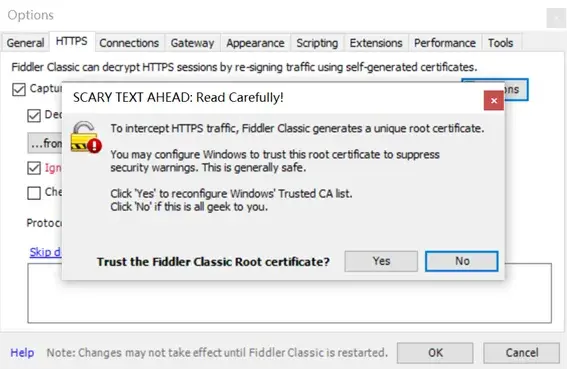Viewport: 567px width, 369px height.
Task: Click the Skip decryption link
Action: pyautogui.click(x=46, y=252)
